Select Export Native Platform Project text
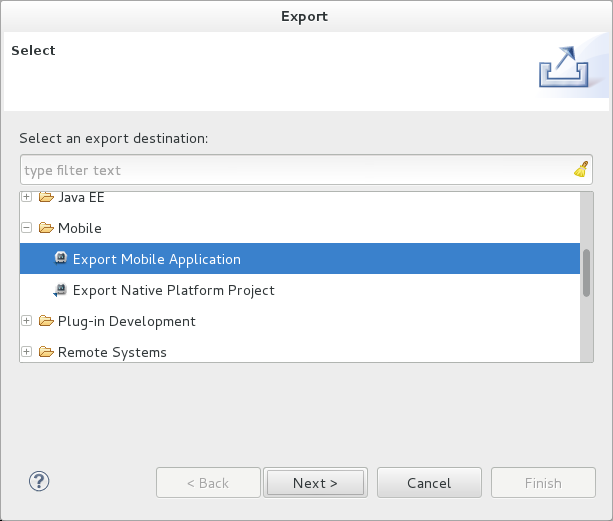The height and width of the screenshot is (521, 613). coord(173,290)
